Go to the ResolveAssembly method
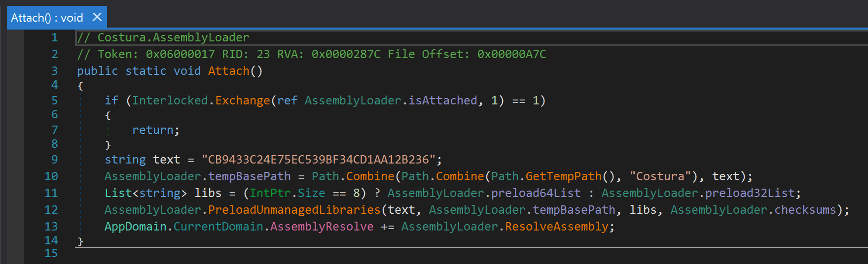 [556, 227]
